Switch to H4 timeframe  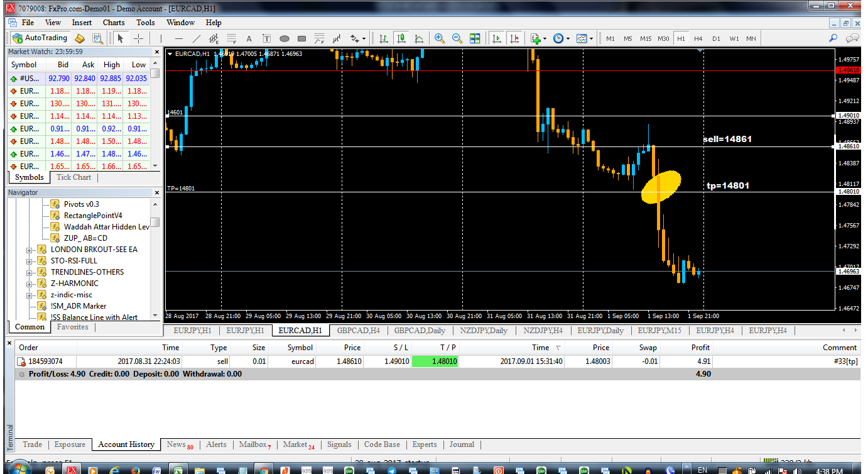(698, 38)
